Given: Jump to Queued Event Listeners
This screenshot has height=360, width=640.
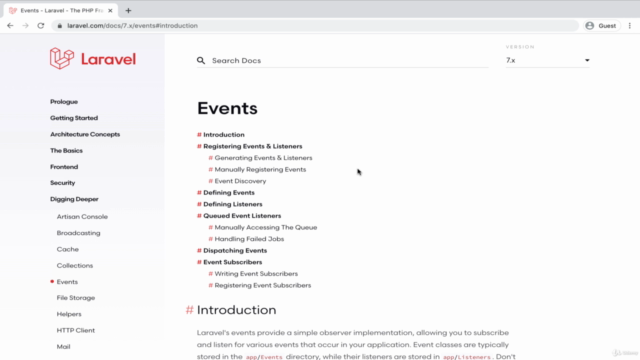Looking at the screenshot, I should click(242, 216).
